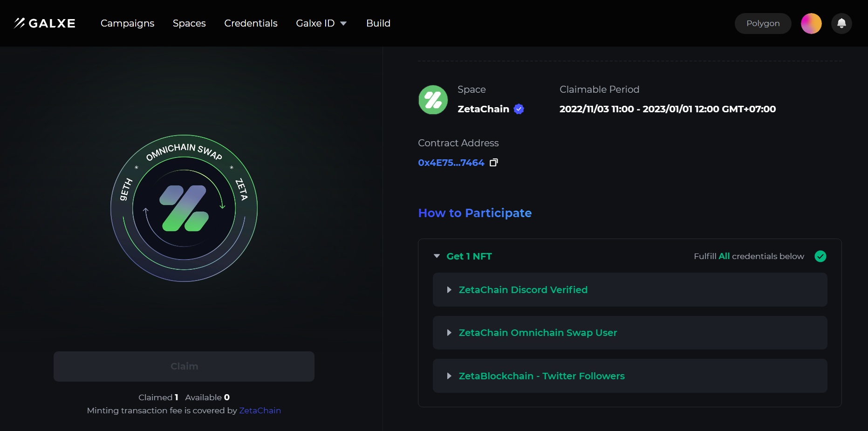Open the user profile avatar
This screenshot has height=431, width=868.
(811, 23)
